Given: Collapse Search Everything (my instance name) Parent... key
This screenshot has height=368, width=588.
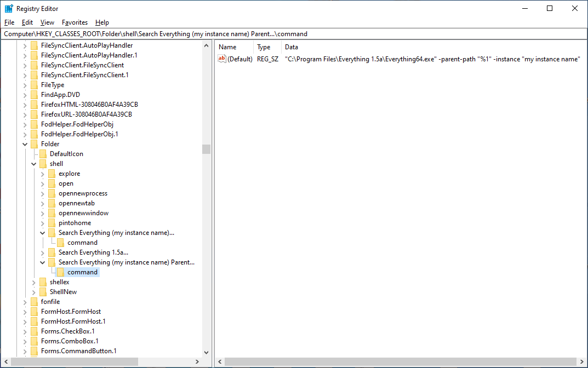Looking at the screenshot, I should point(42,262).
